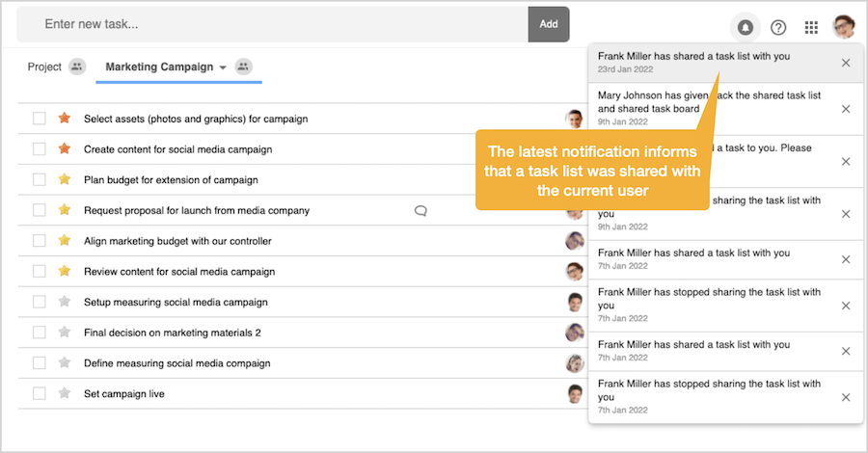Click the notifications bell icon
This screenshot has height=453, width=868.
pos(745,27)
